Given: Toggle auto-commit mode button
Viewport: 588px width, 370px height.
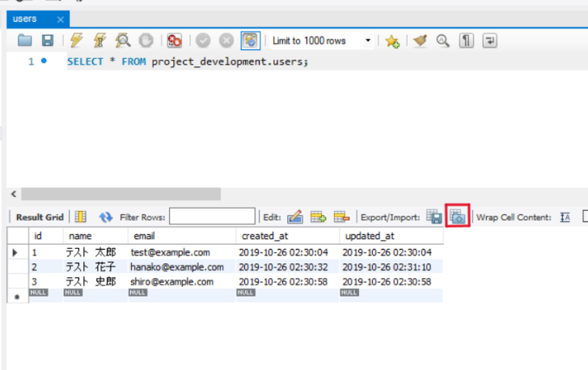Looking at the screenshot, I should [x=251, y=40].
